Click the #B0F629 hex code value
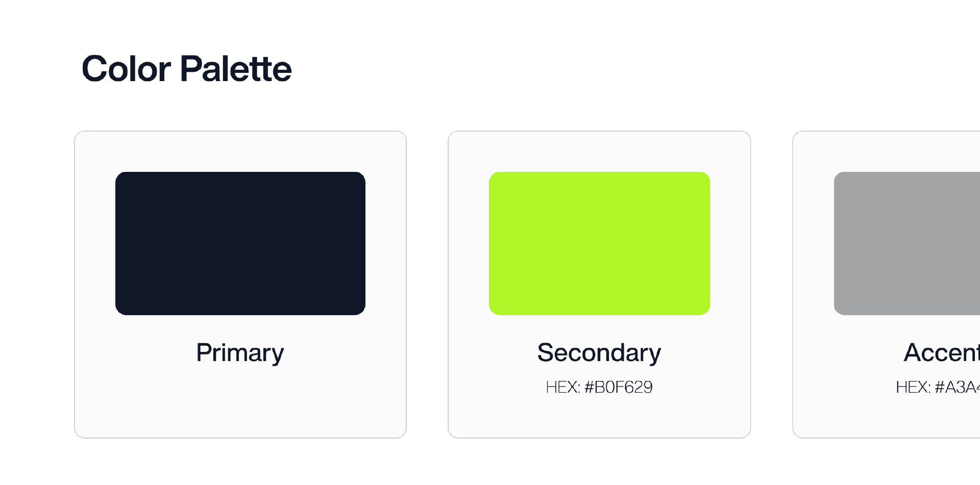 (x=619, y=387)
